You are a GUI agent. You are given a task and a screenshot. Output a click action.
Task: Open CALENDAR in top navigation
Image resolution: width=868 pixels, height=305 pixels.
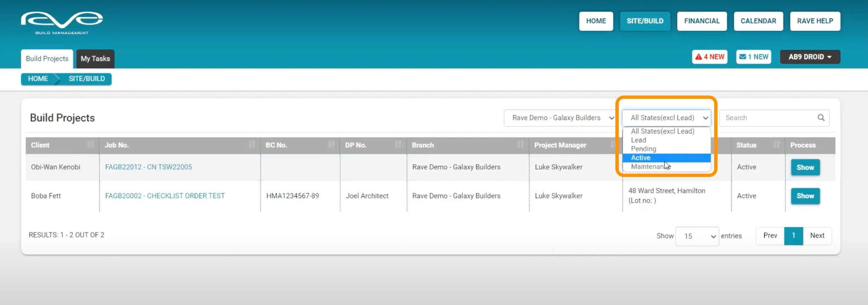click(x=758, y=21)
